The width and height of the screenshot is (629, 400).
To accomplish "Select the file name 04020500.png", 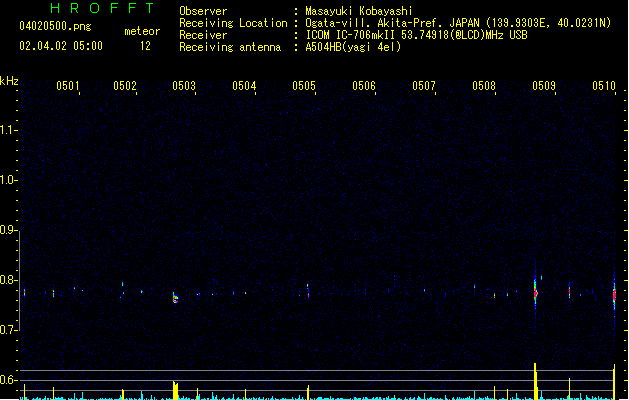I will tap(55, 26).
